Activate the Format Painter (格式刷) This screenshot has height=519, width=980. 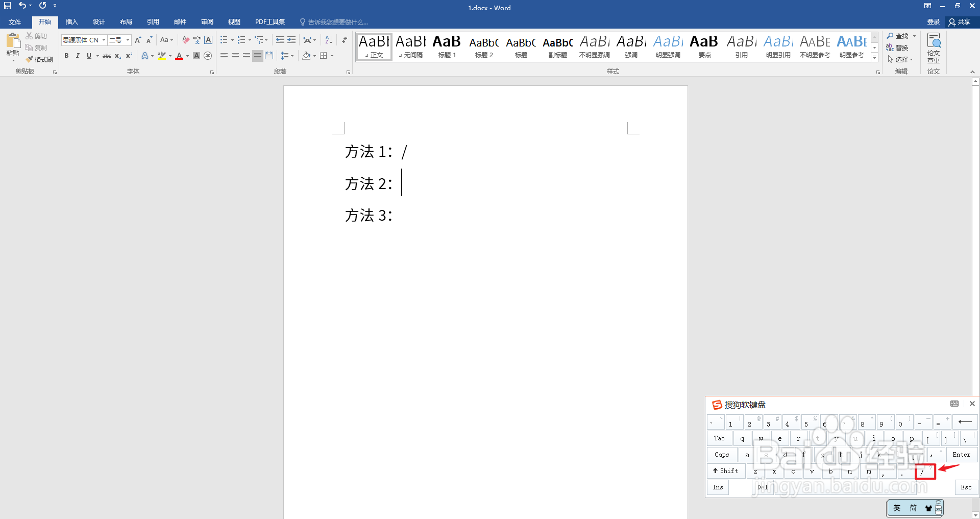(39, 59)
